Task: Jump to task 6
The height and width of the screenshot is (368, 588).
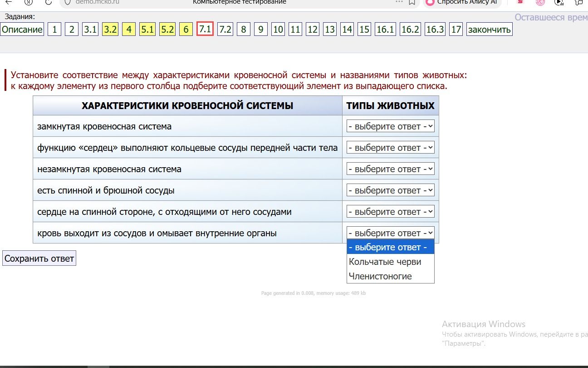Action: [186, 30]
